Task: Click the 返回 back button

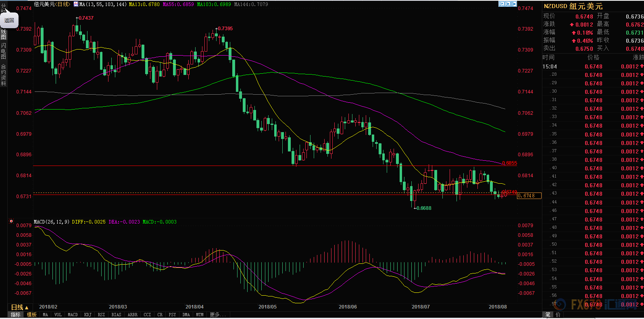Action: coord(9,20)
